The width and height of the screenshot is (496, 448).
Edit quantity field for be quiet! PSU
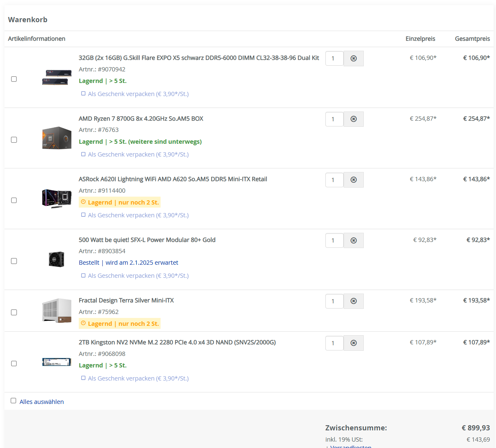click(x=335, y=240)
